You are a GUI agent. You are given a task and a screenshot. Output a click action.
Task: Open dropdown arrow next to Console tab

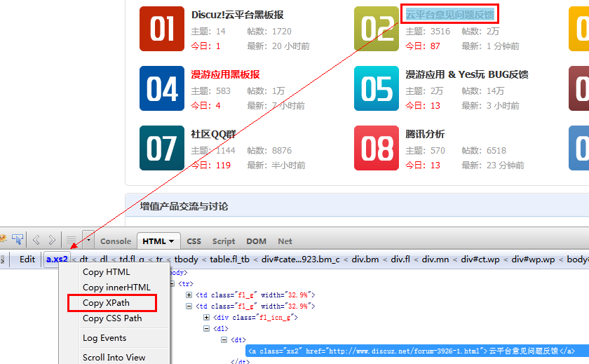tap(88, 239)
